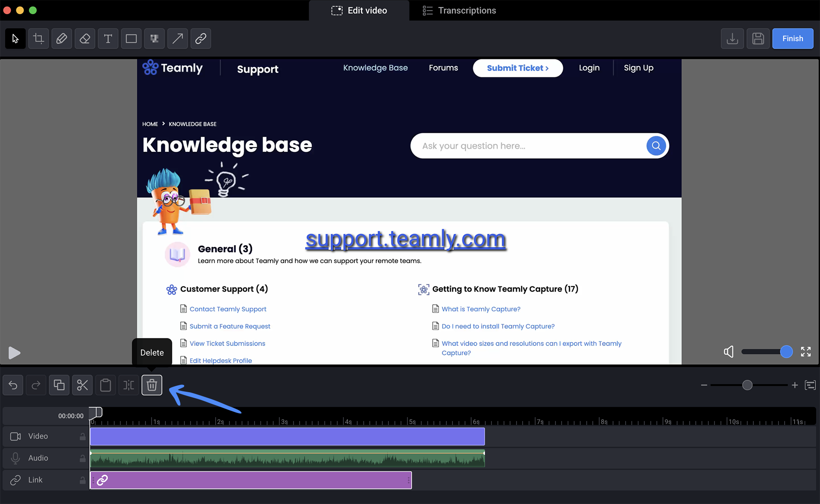Screen dimensions: 820x504
Task: Undo the last edit
Action: click(x=13, y=385)
